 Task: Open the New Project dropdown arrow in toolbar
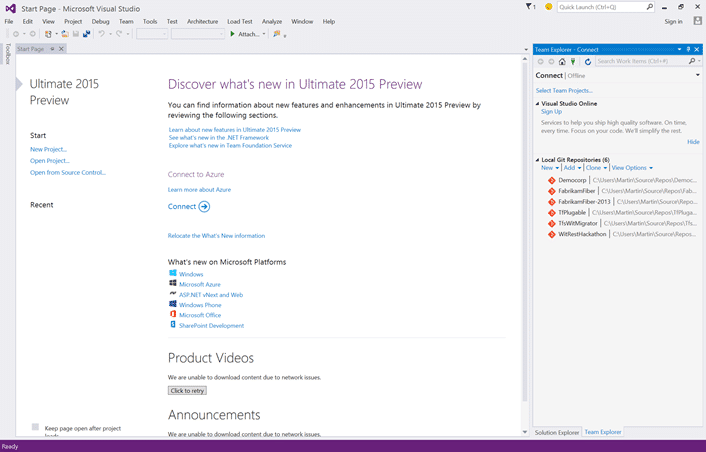(56, 34)
